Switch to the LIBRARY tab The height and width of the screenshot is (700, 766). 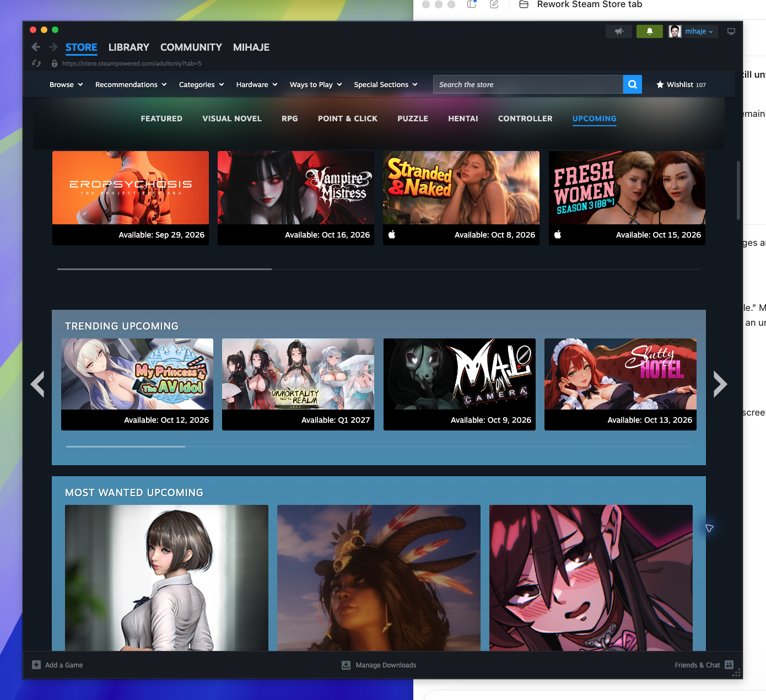pos(129,47)
